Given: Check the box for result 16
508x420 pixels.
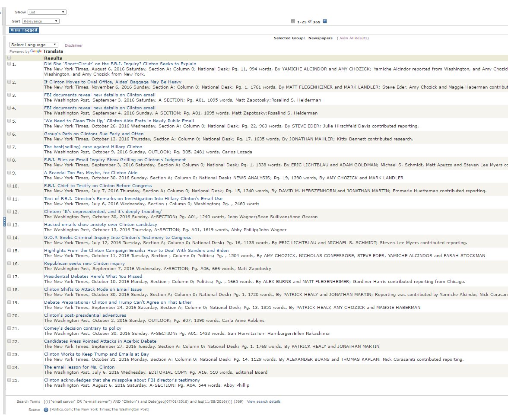Looking at the screenshot, I should click(9, 264).
